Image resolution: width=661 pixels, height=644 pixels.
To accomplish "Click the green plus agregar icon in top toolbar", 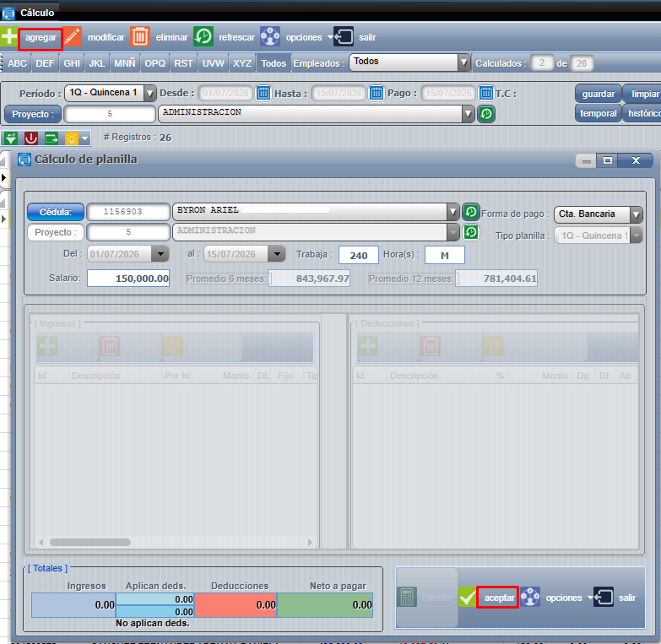I will pos(8,37).
